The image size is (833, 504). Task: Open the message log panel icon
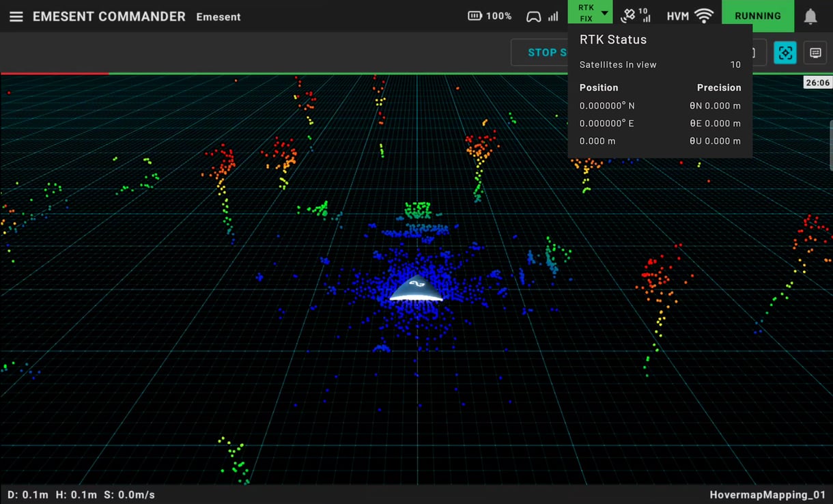pos(815,53)
